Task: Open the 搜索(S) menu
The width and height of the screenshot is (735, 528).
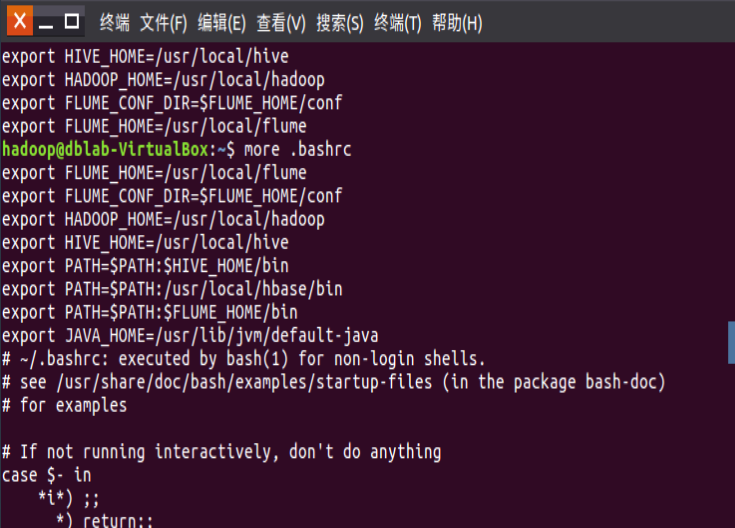Action: tap(340, 23)
